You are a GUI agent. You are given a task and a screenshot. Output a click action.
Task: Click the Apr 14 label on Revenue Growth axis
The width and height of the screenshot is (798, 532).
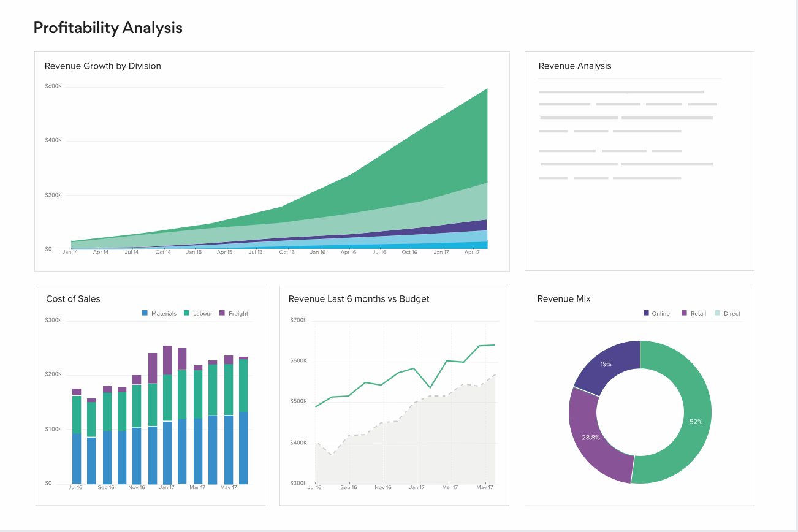(101, 252)
